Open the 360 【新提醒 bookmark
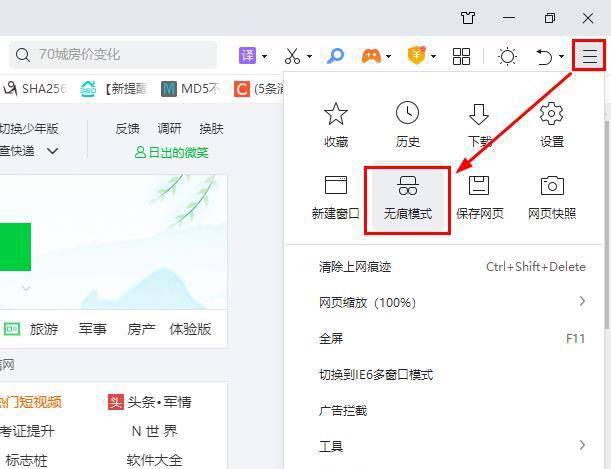The image size is (611, 469). coord(113,89)
